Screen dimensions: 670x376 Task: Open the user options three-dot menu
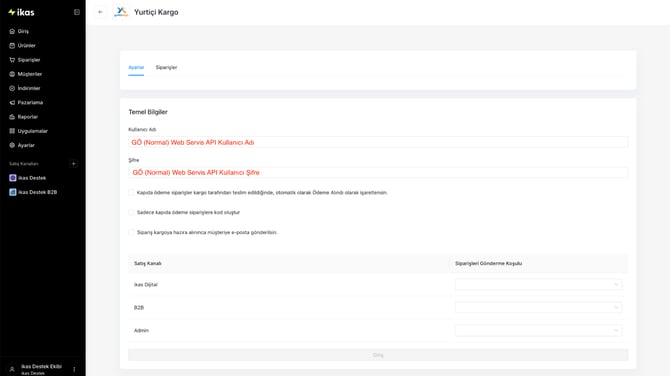[74, 369]
